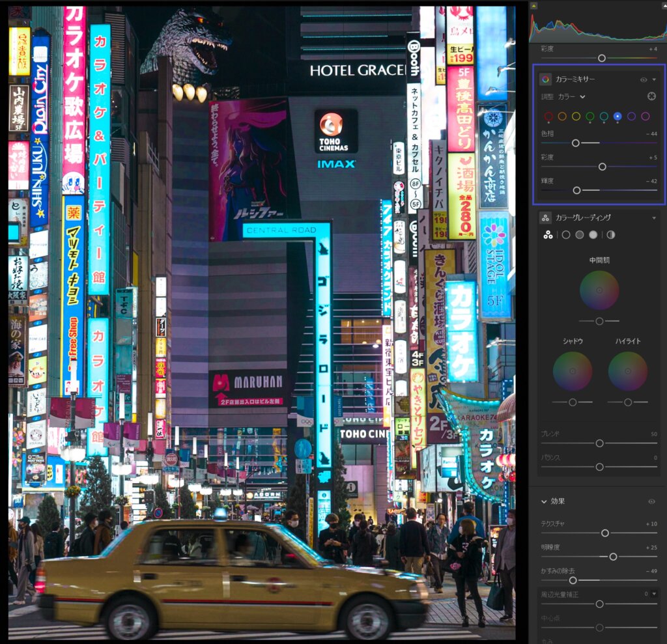Click the Tokyo street photo preview

click(262, 322)
